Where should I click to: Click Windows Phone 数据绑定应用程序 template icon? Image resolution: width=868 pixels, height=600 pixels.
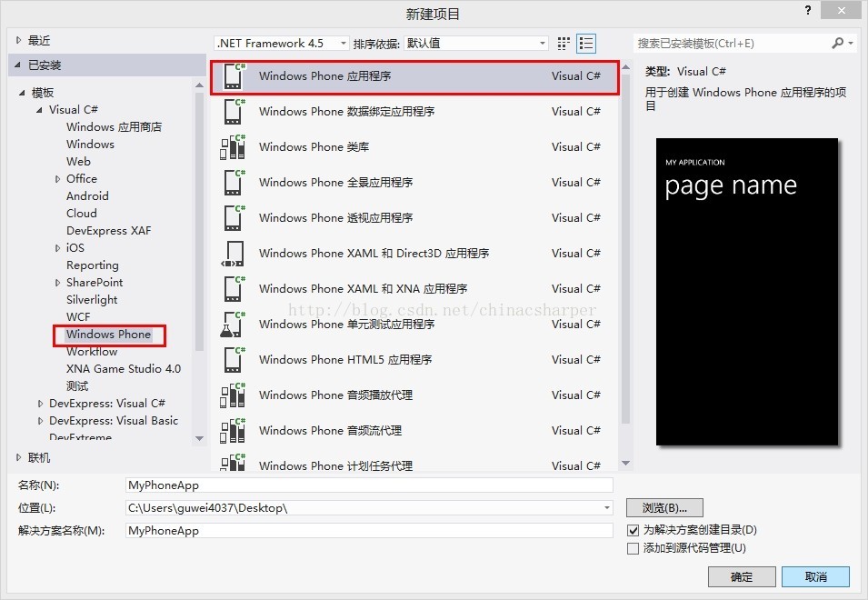[x=233, y=112]
